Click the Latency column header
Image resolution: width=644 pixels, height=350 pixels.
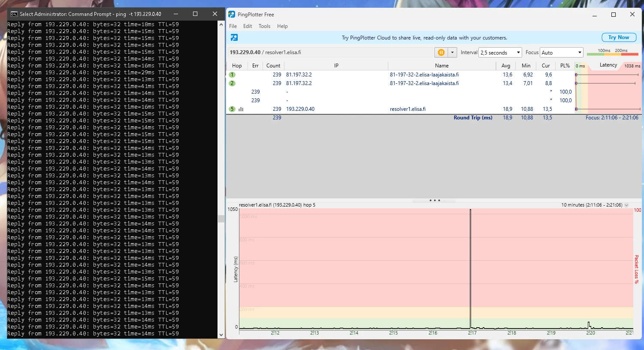(608, 65)
